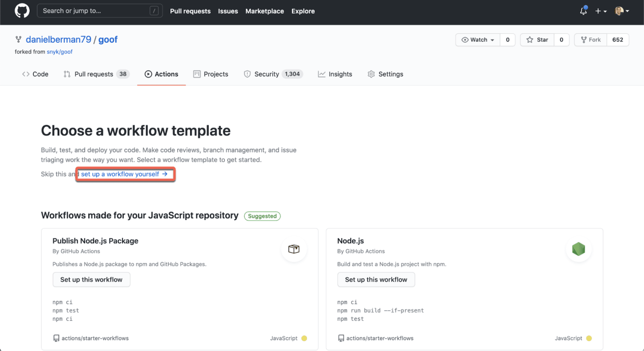Star the repository
Image resolution: width=644 pixels, height=351 pixels.
tap(537, 40)
